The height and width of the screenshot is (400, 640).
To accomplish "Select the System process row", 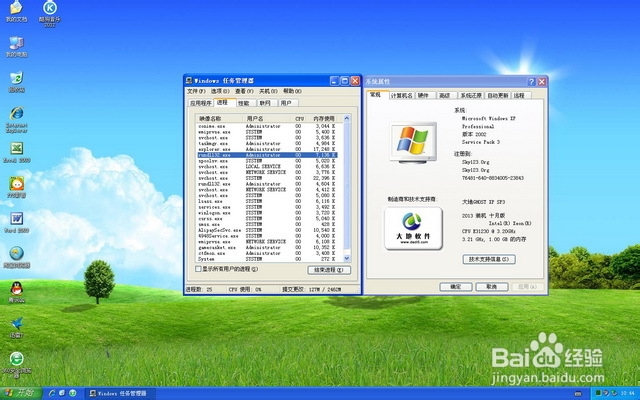I will tap(267, 259).
